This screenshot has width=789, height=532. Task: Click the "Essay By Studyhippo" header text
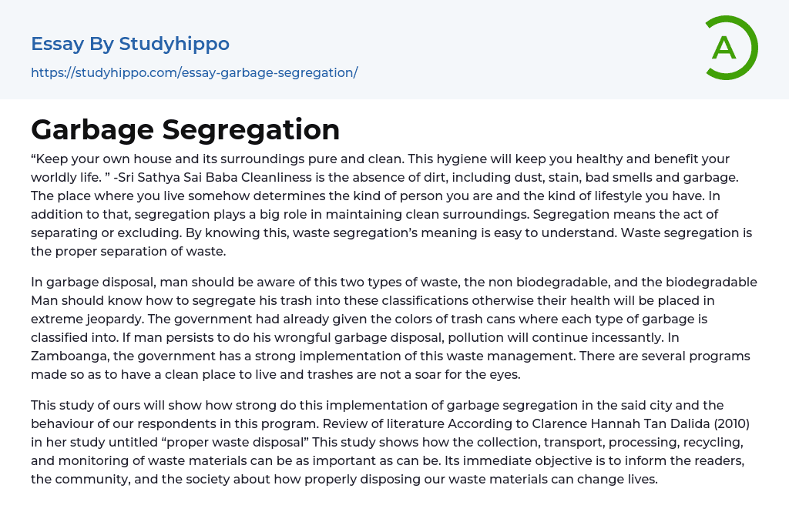[130, 44]
